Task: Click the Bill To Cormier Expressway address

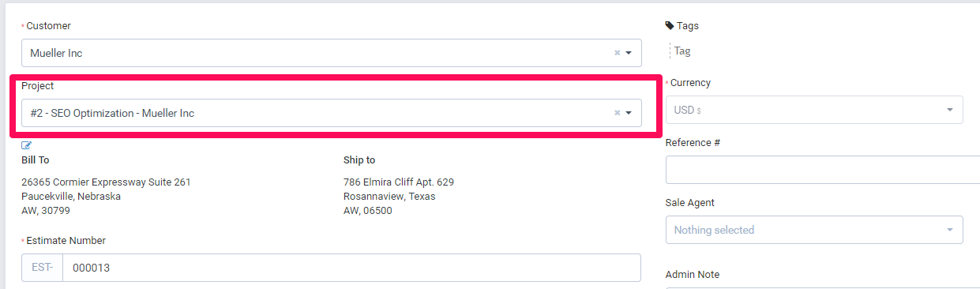Action: (106, 197)
